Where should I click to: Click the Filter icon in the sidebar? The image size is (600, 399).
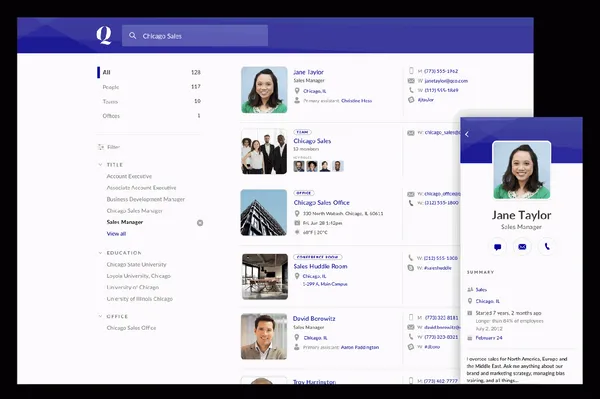[x=101, y=147]
